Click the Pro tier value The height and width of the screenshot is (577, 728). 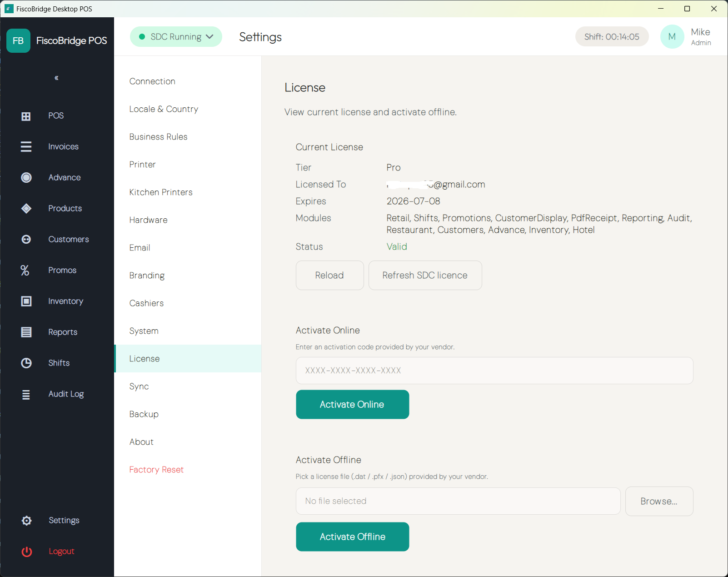394,167
